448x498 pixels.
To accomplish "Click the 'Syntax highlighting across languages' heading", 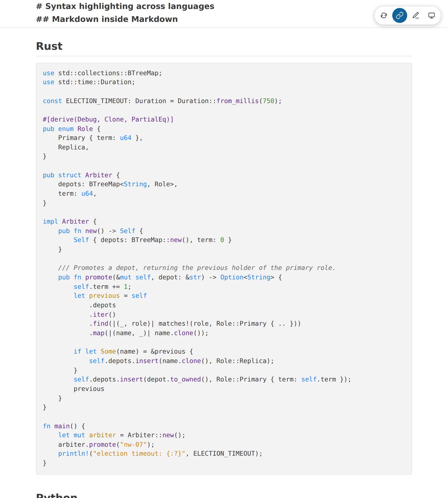I will (125, 6).
